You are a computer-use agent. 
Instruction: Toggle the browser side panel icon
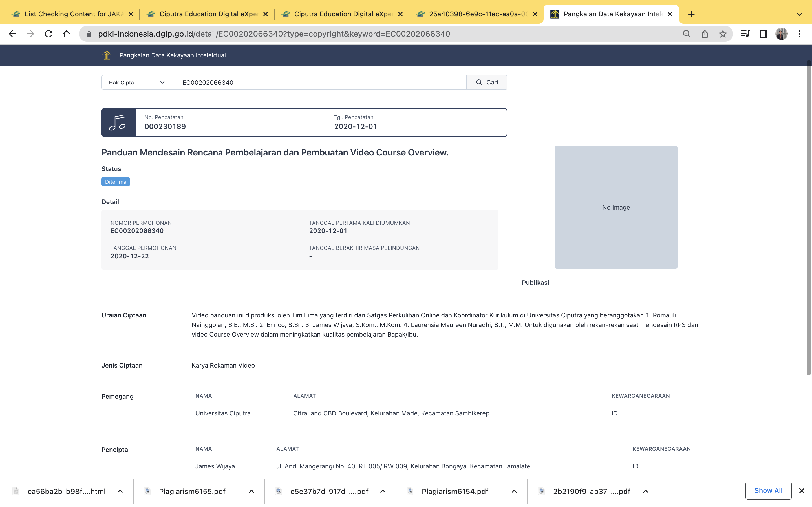[763, 34]
